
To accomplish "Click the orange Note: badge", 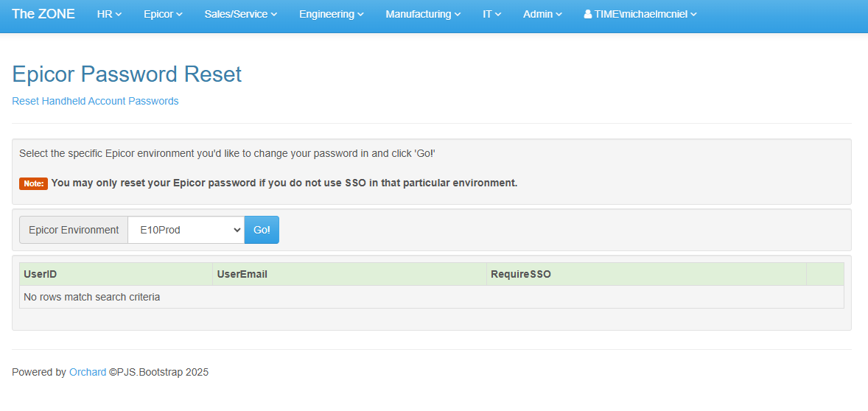I will tap(34, 183).
